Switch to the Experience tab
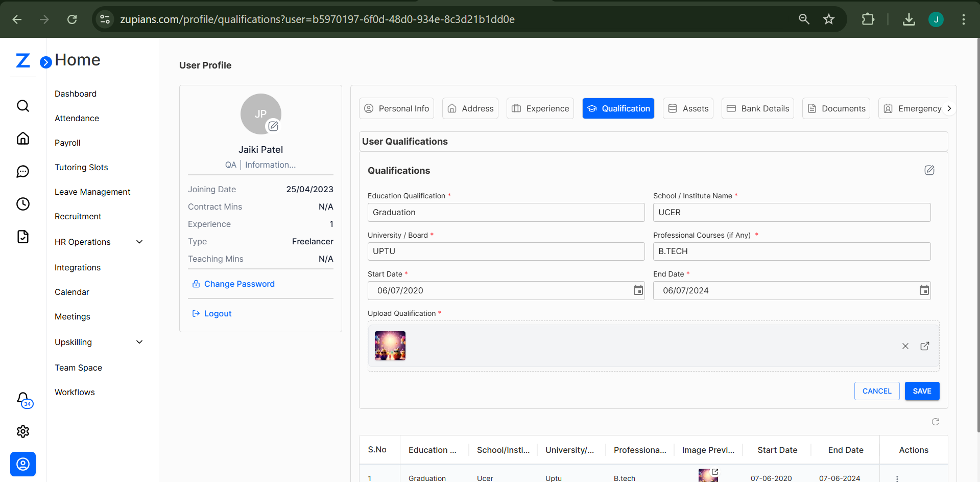This screenshot has height=482, width=980. tap(540, 108)
